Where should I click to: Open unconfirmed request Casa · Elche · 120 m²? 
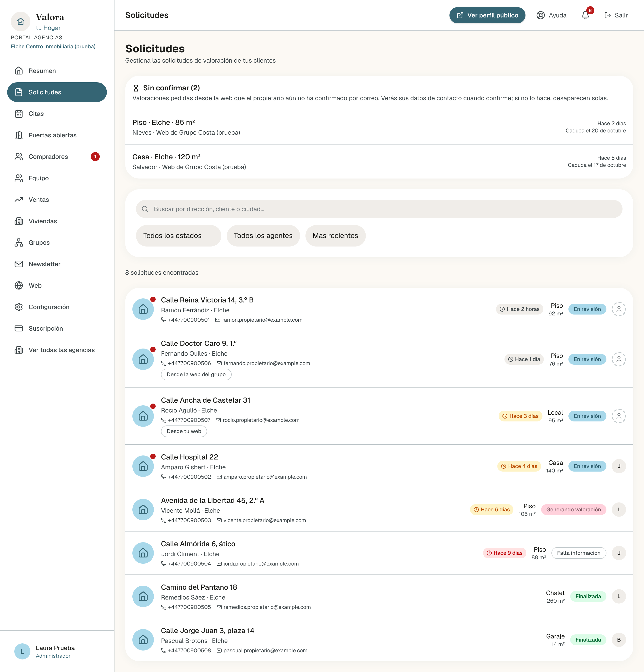[x=379, y=162]
